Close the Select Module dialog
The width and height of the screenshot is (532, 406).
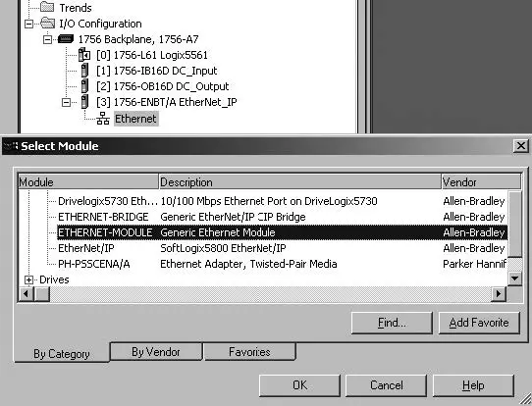(521, 146)
